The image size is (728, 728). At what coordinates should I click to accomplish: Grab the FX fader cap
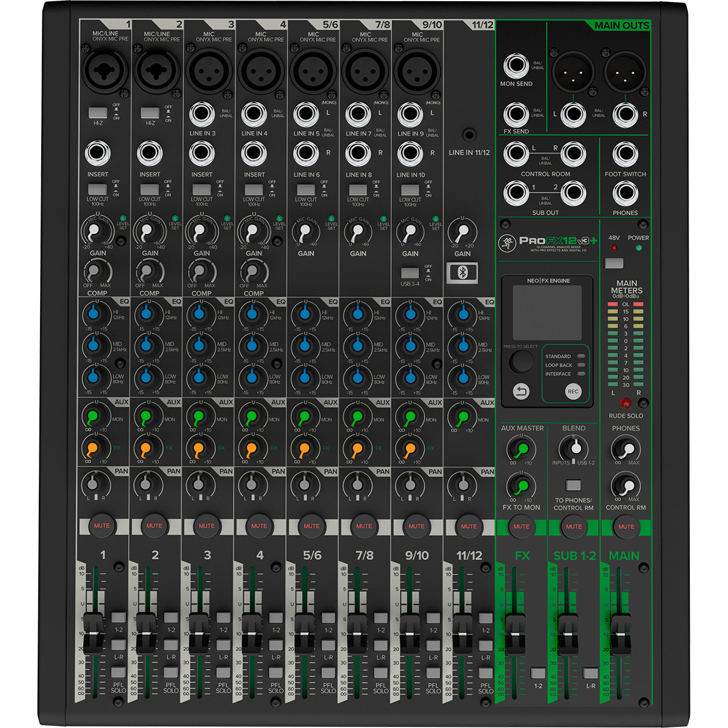(516, 634)
